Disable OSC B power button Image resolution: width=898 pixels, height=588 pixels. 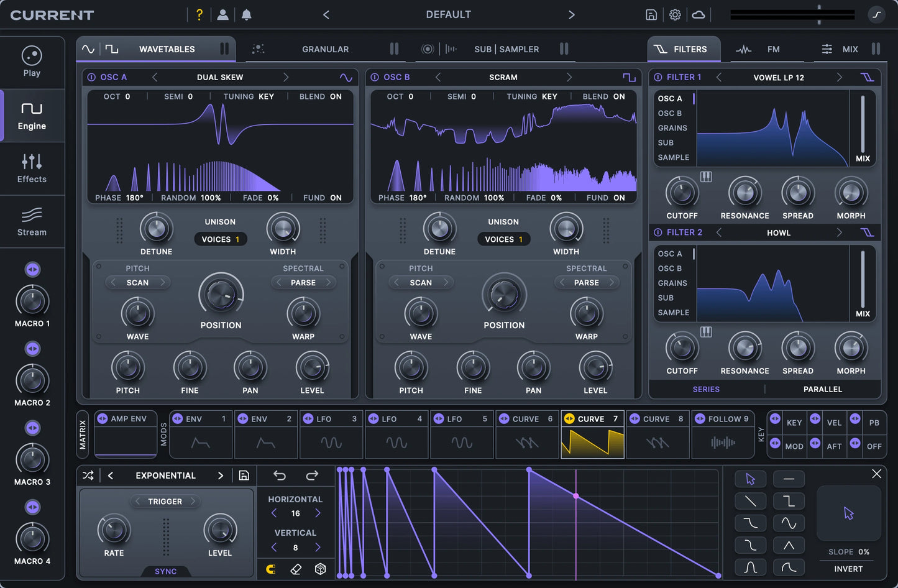(x=375, y=77)
